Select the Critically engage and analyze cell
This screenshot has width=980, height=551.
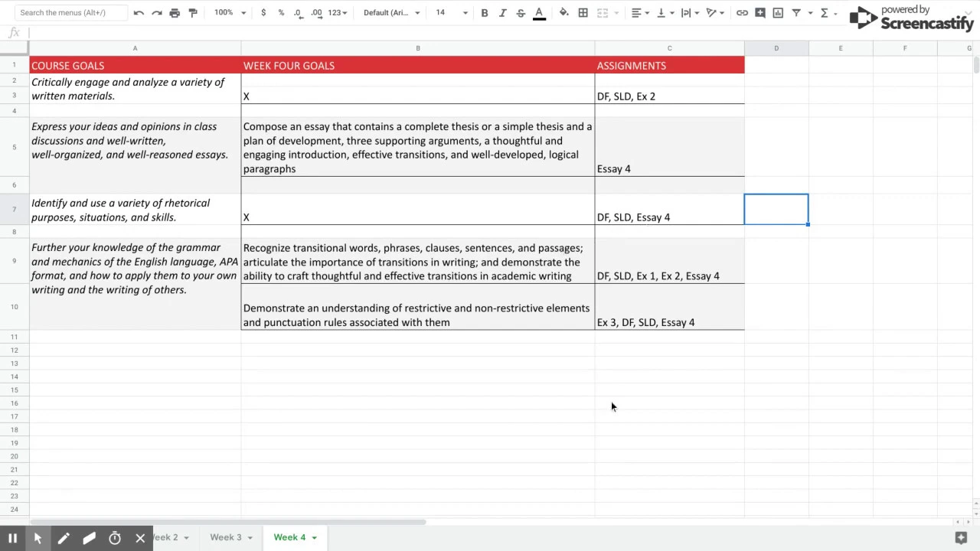[136, 89]
